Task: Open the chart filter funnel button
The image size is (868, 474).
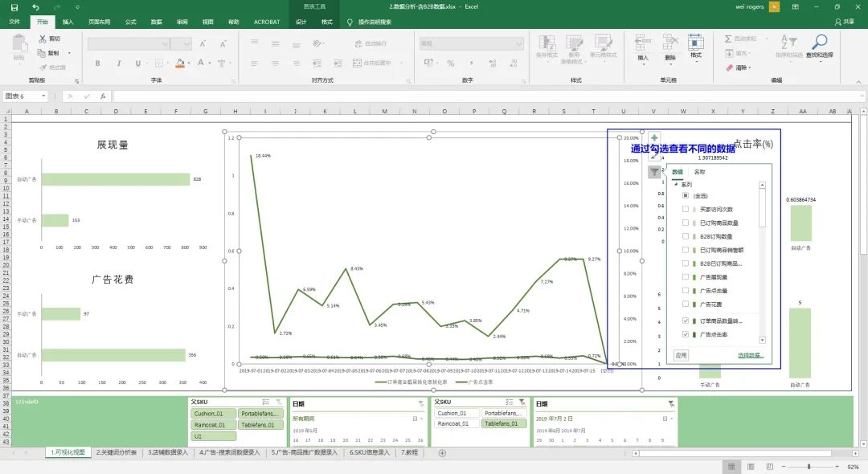Action: 654,172
